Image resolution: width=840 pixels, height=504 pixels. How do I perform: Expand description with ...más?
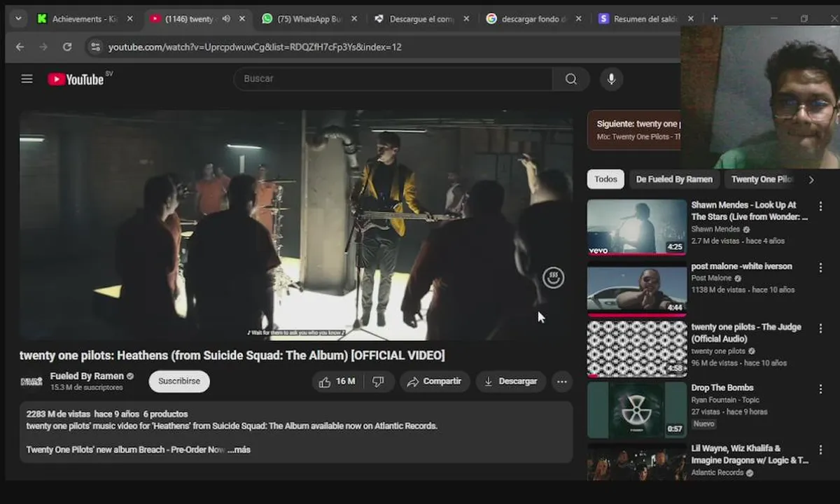239,450
